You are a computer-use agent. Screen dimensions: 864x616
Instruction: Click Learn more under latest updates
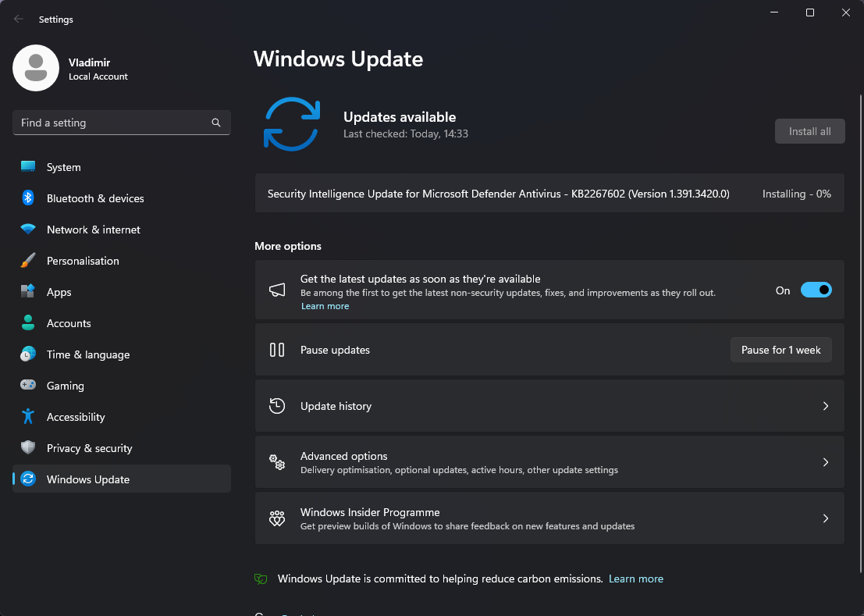[325, 306]
